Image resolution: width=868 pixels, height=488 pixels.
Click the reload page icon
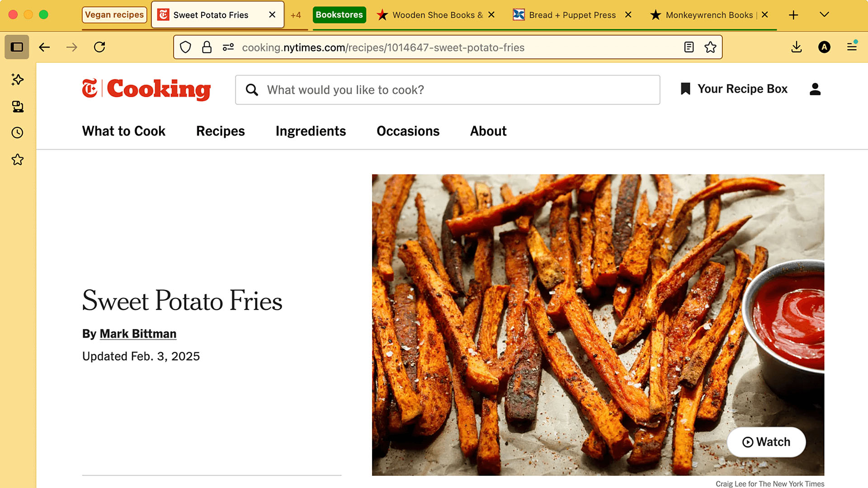[99, 47]
